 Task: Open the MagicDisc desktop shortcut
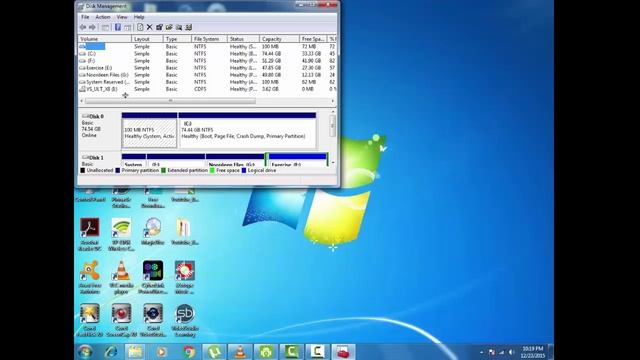tap(153, 231)
